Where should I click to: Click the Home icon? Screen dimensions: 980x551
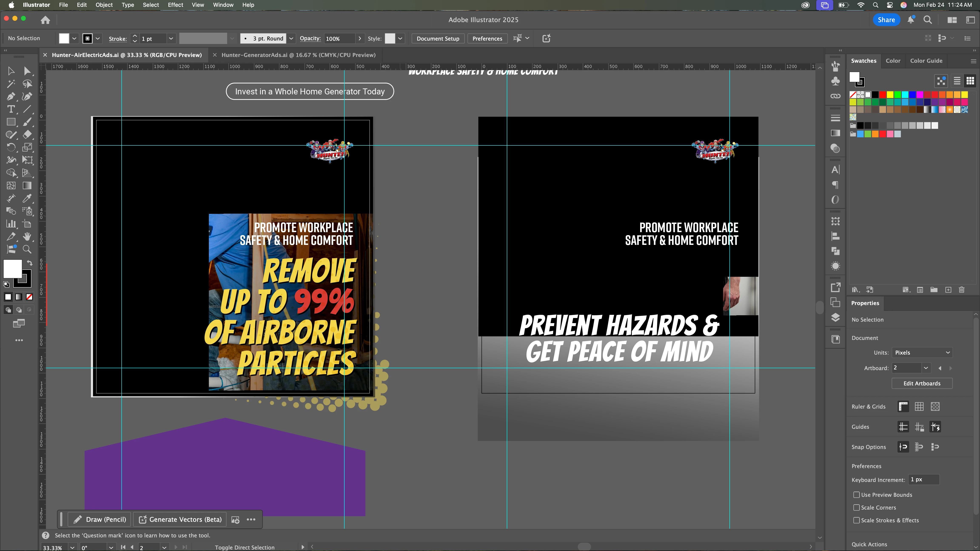click(45, 20)
